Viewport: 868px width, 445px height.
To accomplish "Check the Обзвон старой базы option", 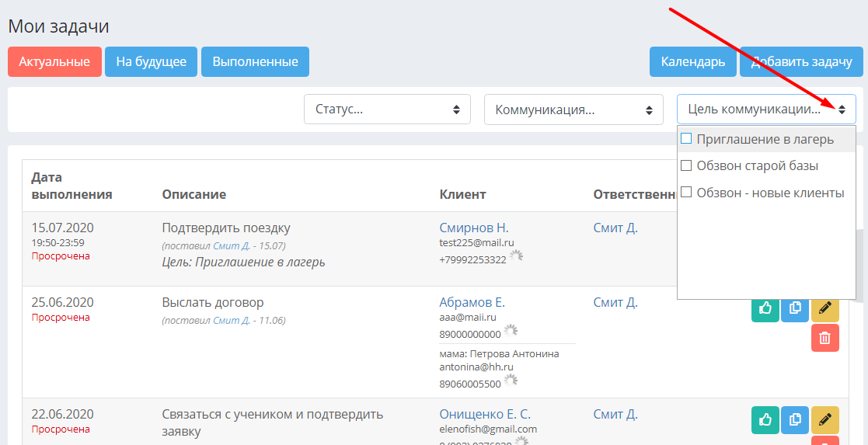I will 686,165.
